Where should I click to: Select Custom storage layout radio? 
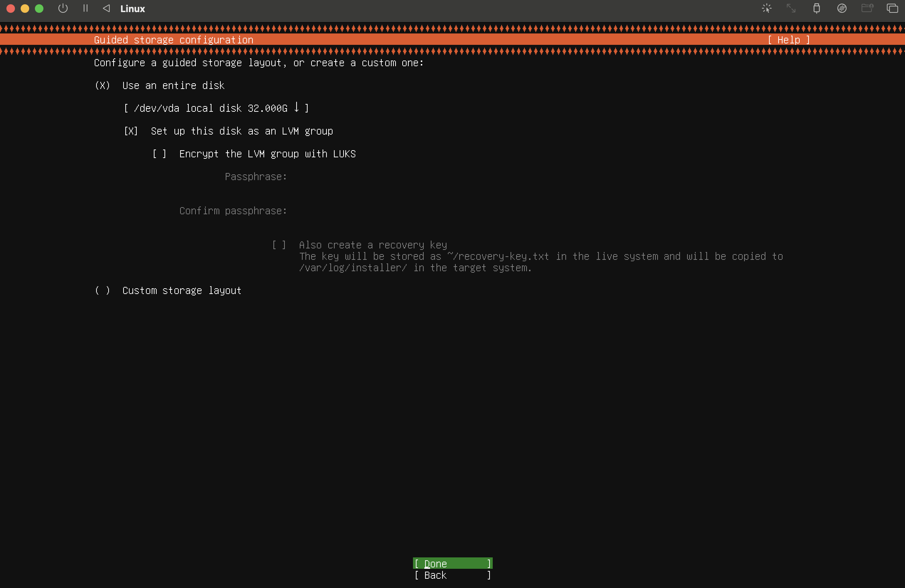(x=102, y=291)
